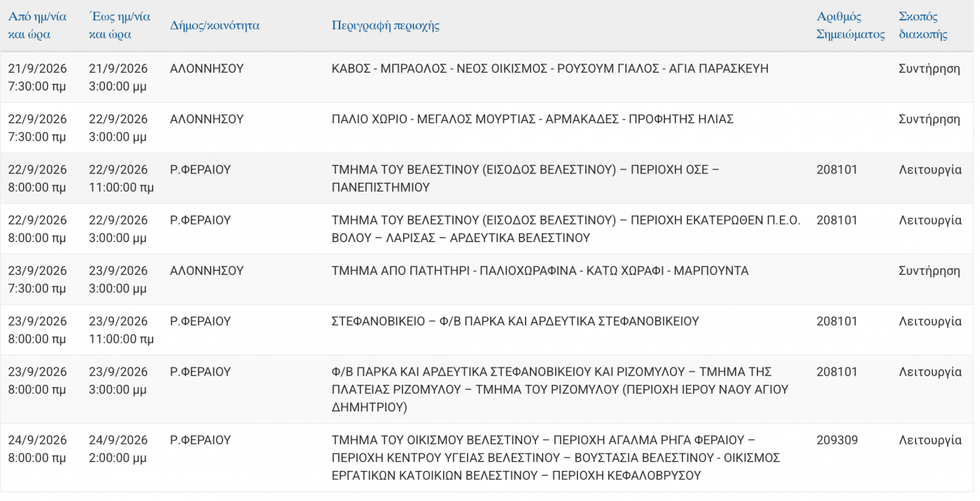Click the 'Σκοπός διακοπής' column header

(x=923, y=25)
